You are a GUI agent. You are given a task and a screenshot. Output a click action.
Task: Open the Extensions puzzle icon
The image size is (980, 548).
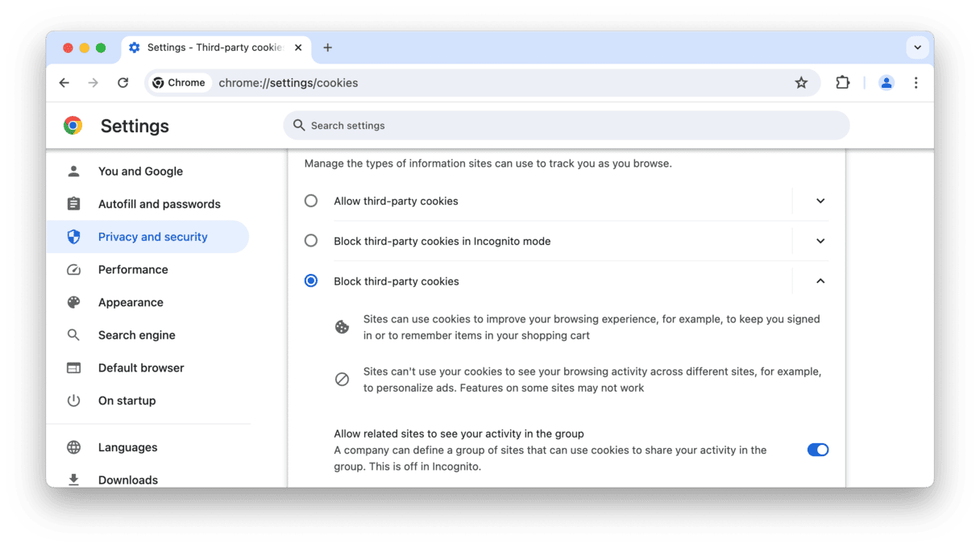pyautogui.click(x=842, y=83)
